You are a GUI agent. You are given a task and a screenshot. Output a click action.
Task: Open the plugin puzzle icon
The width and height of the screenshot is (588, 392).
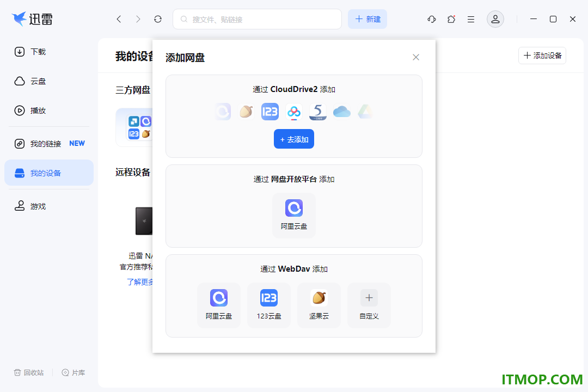point(451,19)
